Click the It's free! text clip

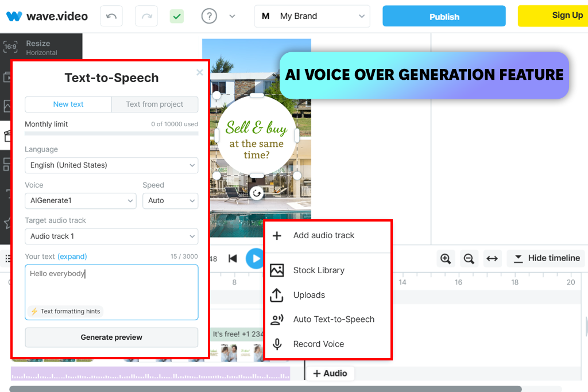pyautogui.click(x=238, y=334)
